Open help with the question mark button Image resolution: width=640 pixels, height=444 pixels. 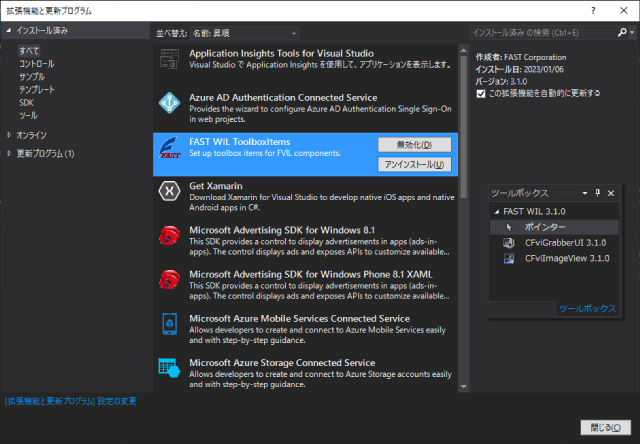tap(593, 11)
